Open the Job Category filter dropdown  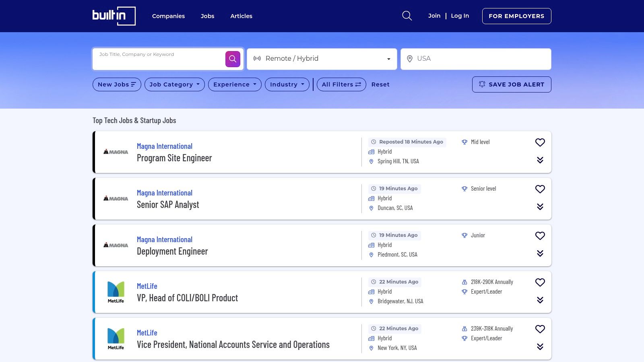175,84
